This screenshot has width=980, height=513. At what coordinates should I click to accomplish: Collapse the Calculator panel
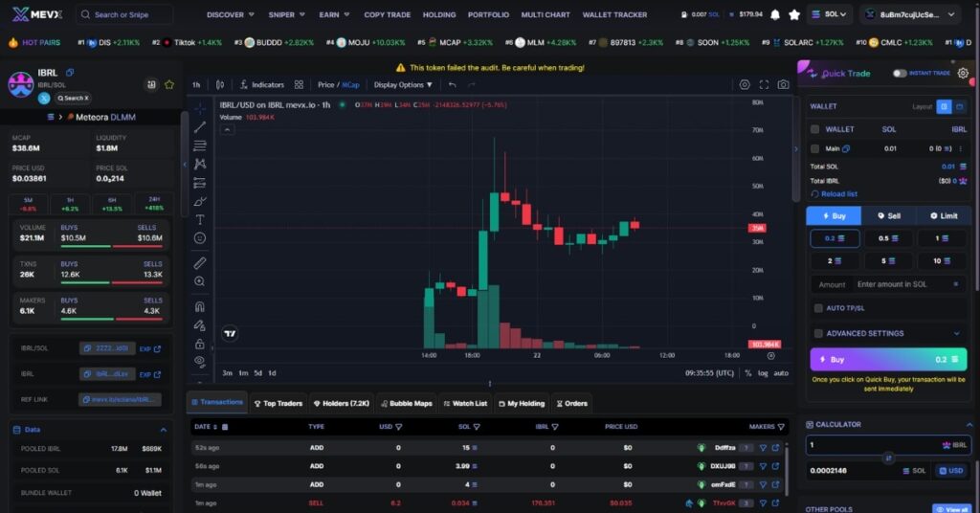[x=969, y=425]
